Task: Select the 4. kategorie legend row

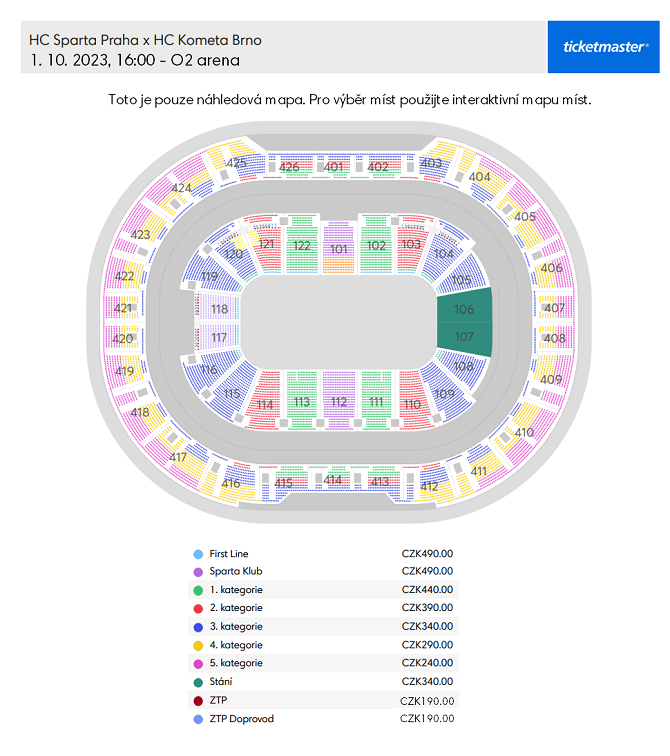Action: 323,645
